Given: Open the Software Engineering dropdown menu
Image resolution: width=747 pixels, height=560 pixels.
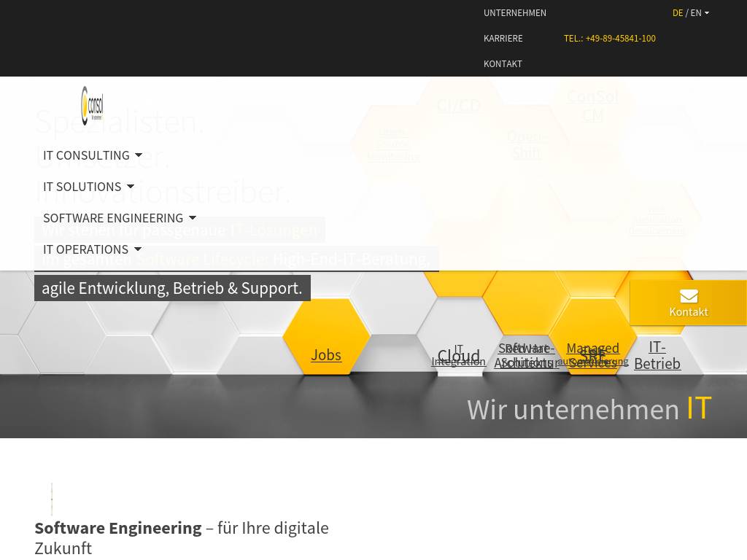Looking at the screenshot, I should point(119,218).
